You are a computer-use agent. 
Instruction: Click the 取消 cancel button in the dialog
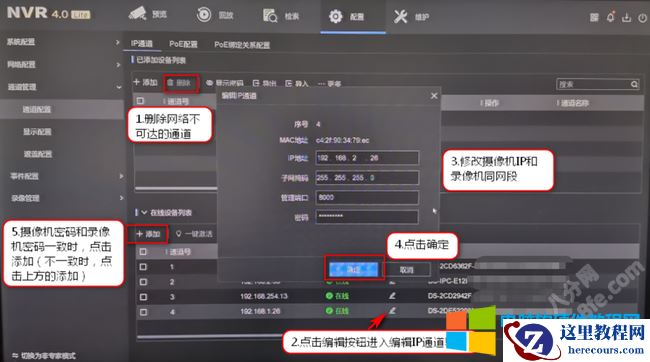[407, 270]
